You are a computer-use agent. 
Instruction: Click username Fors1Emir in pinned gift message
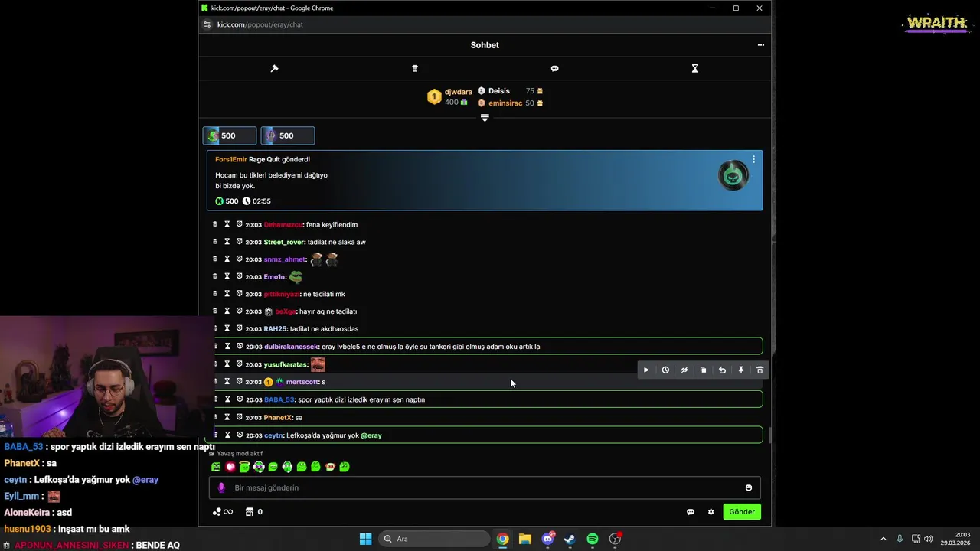[230, 159]
